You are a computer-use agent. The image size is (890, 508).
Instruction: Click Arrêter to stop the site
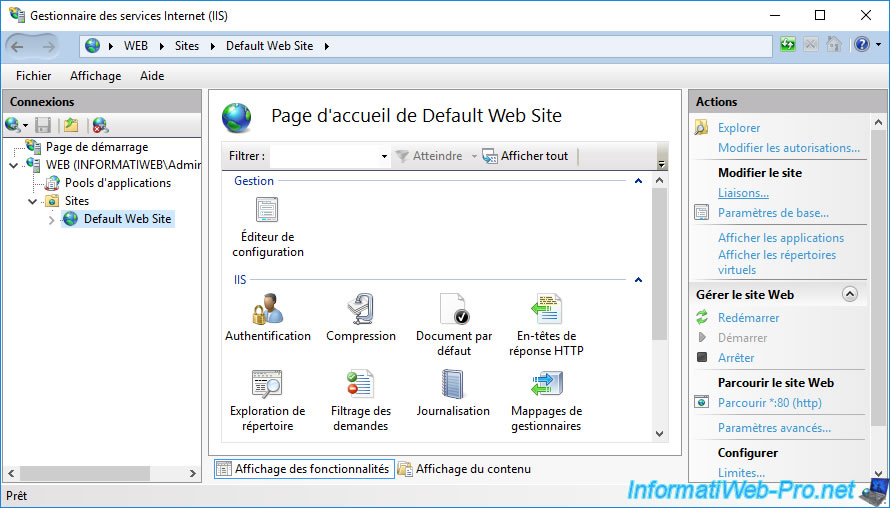[736, 358]
